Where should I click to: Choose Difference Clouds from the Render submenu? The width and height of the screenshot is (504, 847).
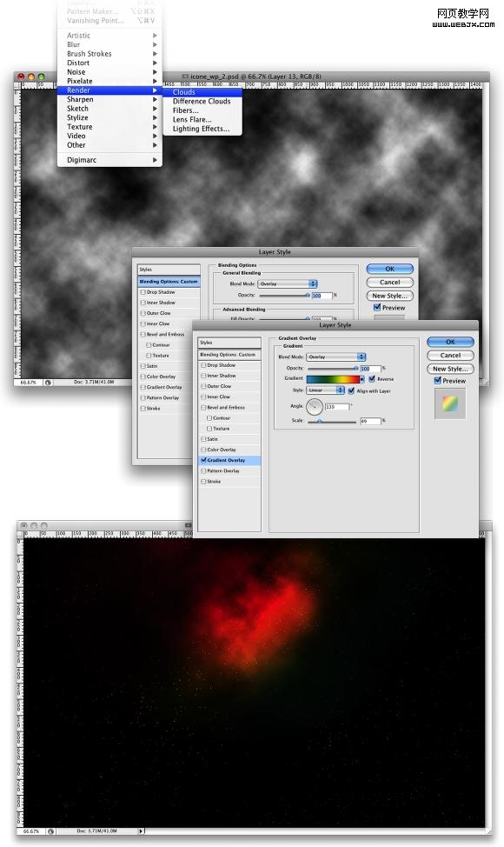point(202,102)
